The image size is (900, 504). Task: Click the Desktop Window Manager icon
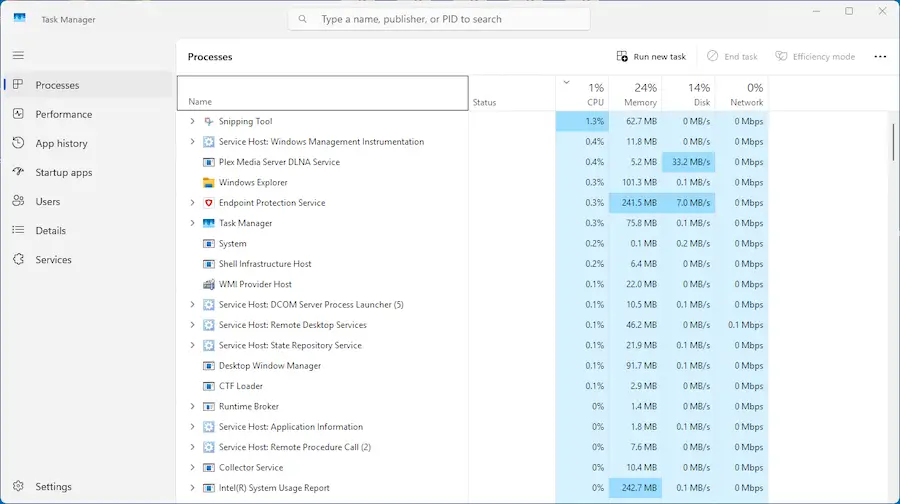[208, 366]
